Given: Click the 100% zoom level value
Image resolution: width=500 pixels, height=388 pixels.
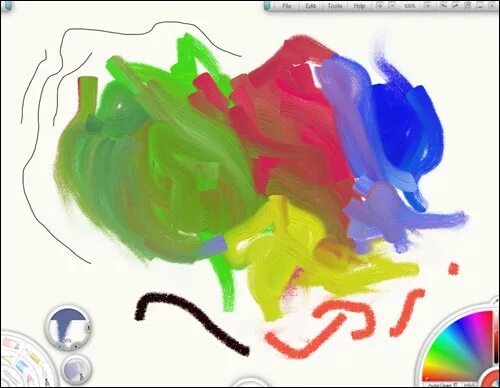Looking at the screenshot, I should [410, 6].
